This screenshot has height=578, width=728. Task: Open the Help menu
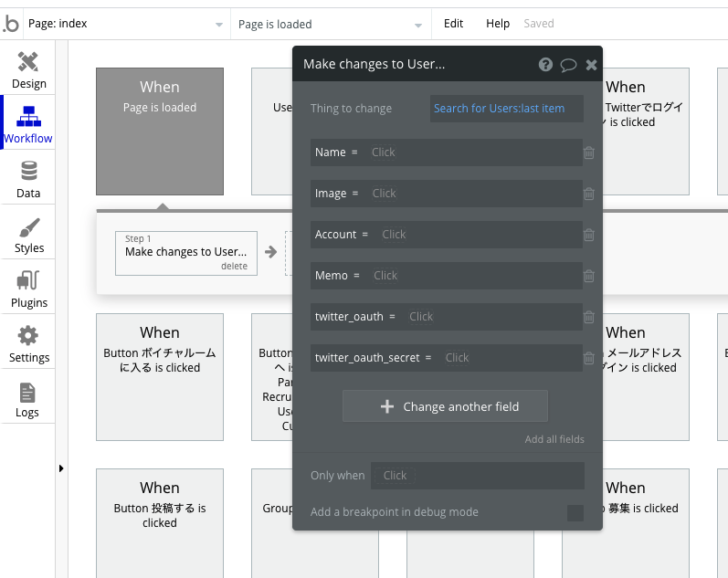498,23
